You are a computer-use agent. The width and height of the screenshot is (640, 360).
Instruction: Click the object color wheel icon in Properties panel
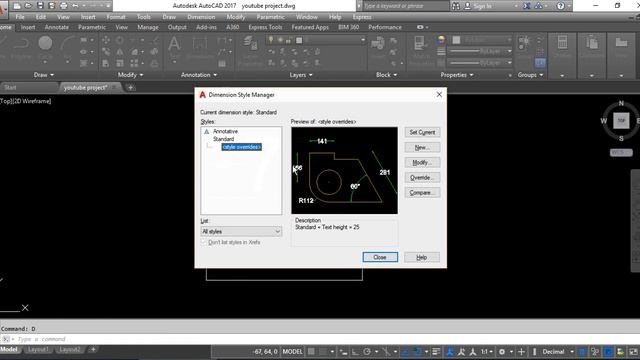click(441, 40)
